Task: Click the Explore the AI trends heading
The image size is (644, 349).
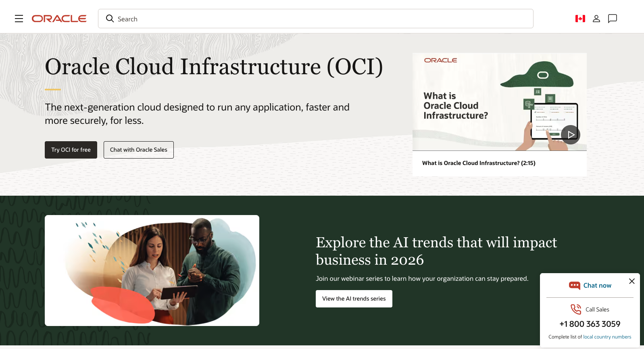Action: [436, 251]
